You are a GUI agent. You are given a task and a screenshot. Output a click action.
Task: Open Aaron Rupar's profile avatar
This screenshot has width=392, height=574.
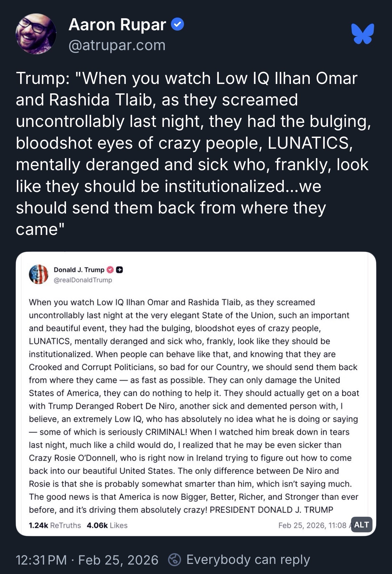[x=36, y=34]
